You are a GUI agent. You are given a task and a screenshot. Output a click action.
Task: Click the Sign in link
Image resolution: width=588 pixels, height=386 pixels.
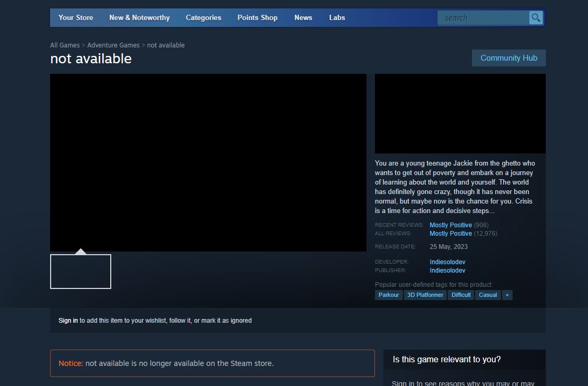[68, 321]
